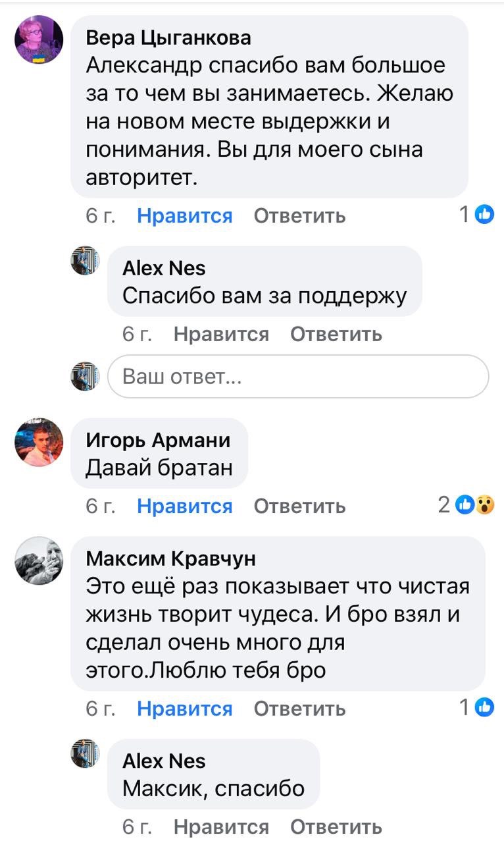
Task: Open Игорь Армани's profile photo
Action: tap(38, 443)
